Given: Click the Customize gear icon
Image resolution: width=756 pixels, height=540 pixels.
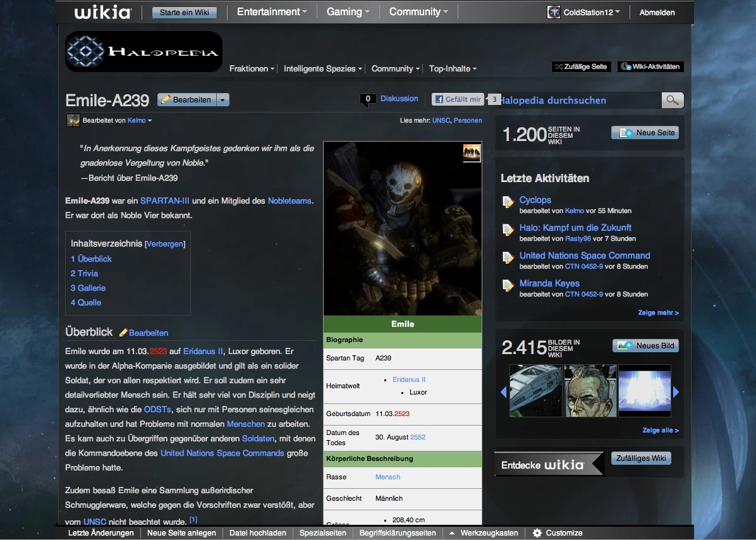Looking at the screenshot, I should (537, 533).
